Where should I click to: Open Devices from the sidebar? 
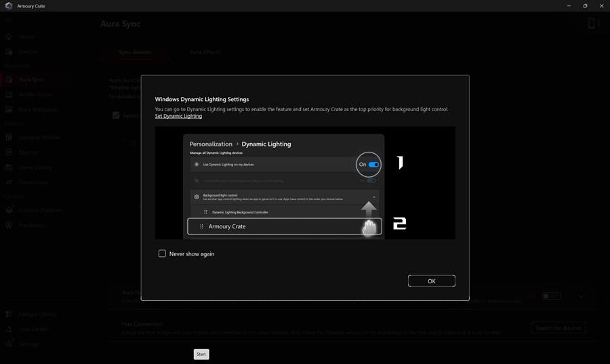(x=28, y=52)
